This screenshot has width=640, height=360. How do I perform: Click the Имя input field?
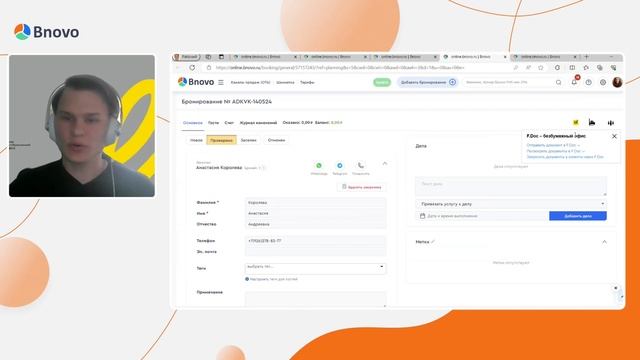(316, 213)
